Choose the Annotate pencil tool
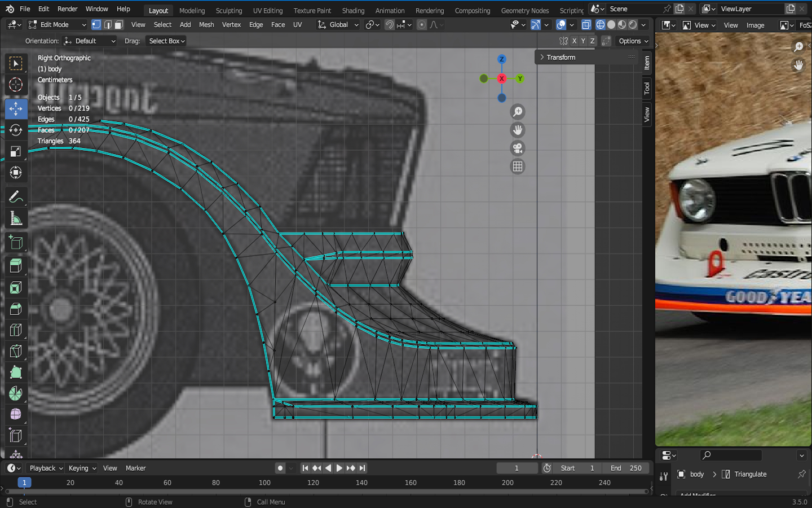Screen dimensions: 812x508 click(16, 197)
